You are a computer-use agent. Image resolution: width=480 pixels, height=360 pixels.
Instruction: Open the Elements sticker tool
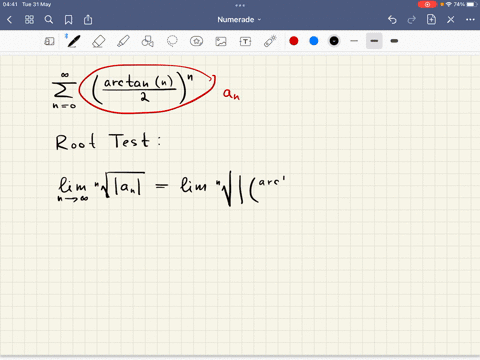pos(196,41)
